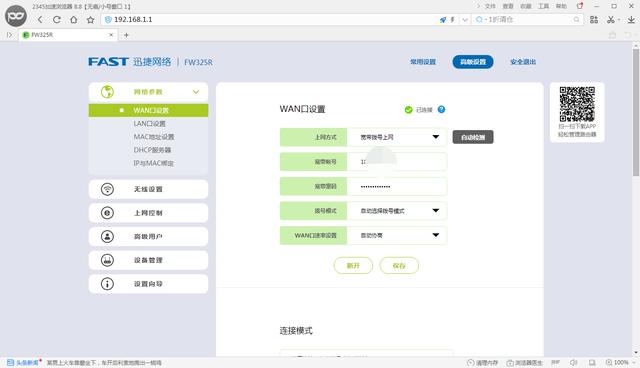Open the WAN port rate dropdown
Image resolution: width=640 pixels, height=368 pixels.
[397, 235]
